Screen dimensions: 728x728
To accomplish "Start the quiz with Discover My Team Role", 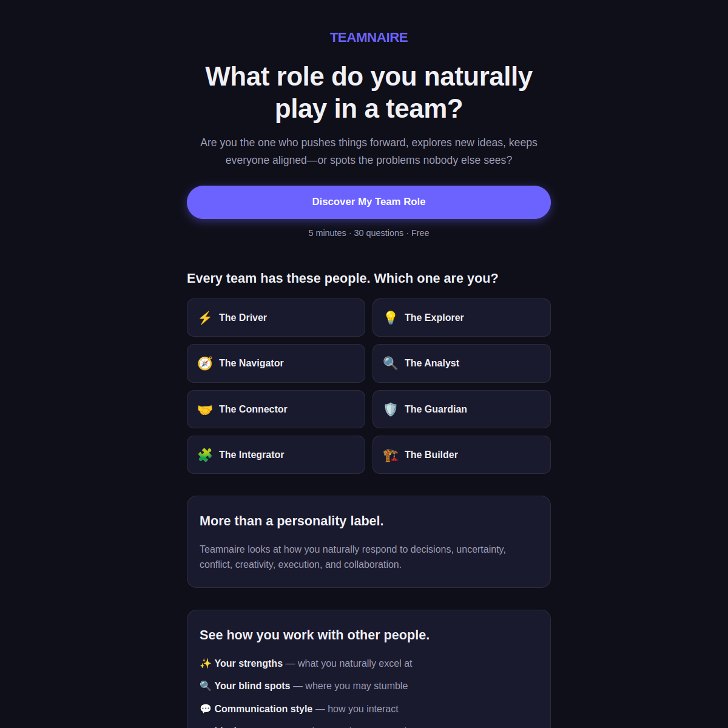I will 369,202.
